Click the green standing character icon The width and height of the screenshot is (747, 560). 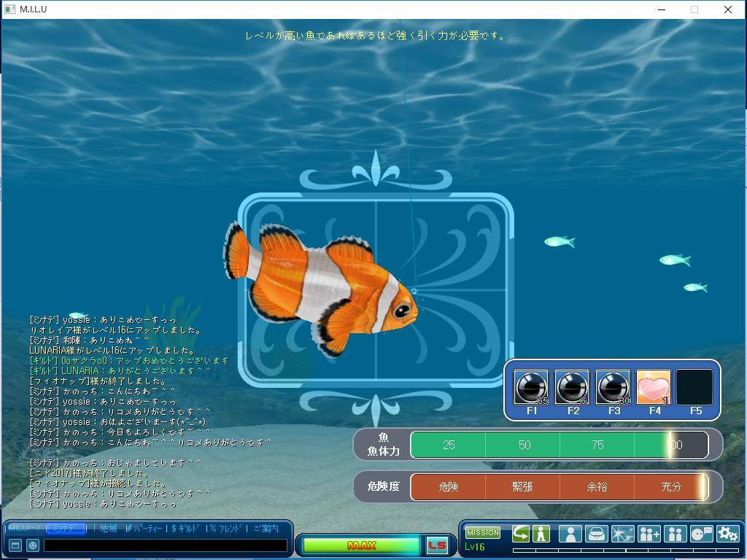point(541,533)
